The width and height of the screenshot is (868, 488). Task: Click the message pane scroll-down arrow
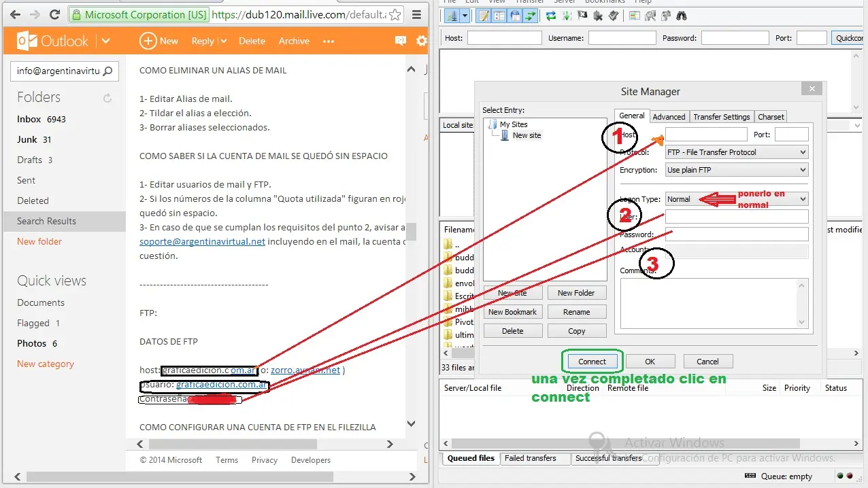[x=411, y=423]
